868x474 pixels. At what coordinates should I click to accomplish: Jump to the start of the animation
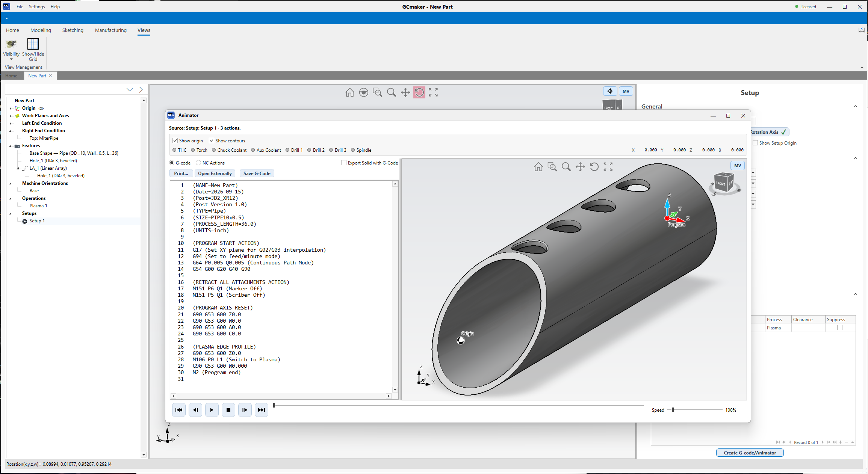pyautogui.click(x=179, y=410)
